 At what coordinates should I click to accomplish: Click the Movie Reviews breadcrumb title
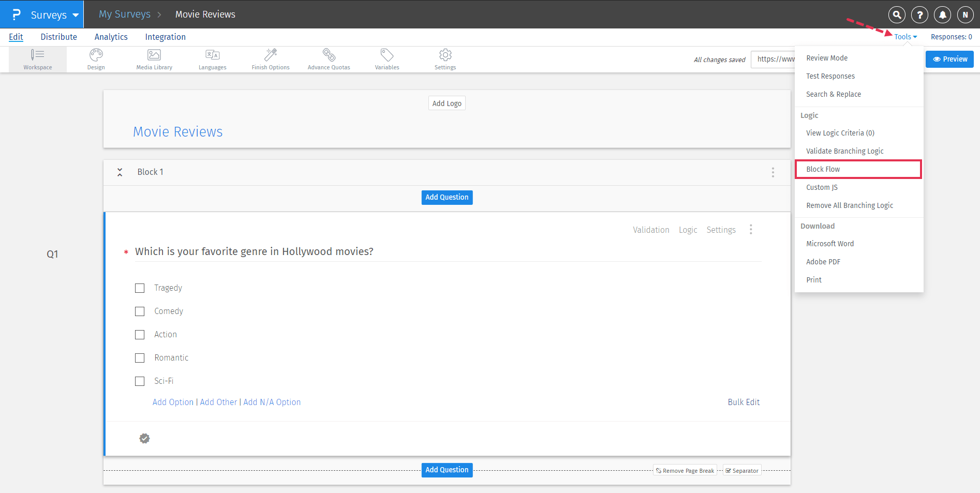click(x=205, y=14)
